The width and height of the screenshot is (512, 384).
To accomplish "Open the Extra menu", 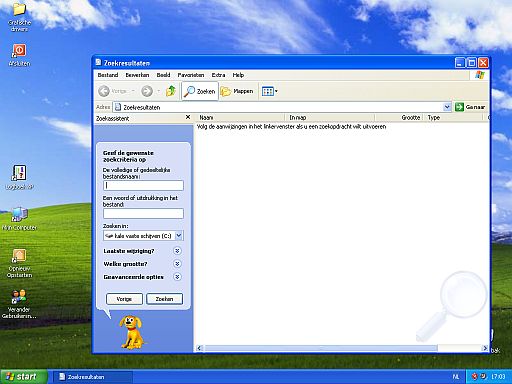I will tap(218, 75).
